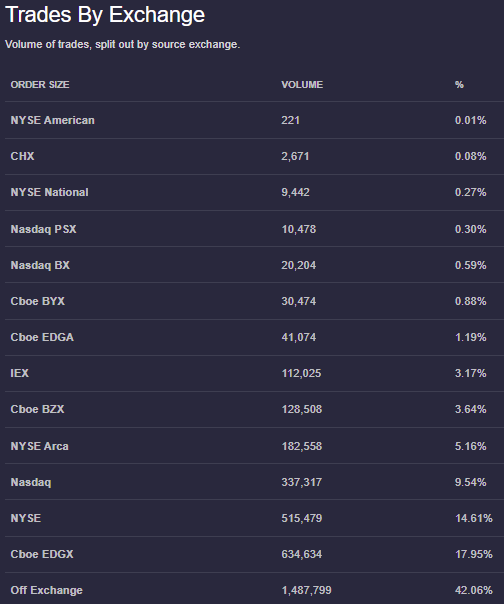Select the NYSE American row label
504x604 pixels.
pos(52,120)
